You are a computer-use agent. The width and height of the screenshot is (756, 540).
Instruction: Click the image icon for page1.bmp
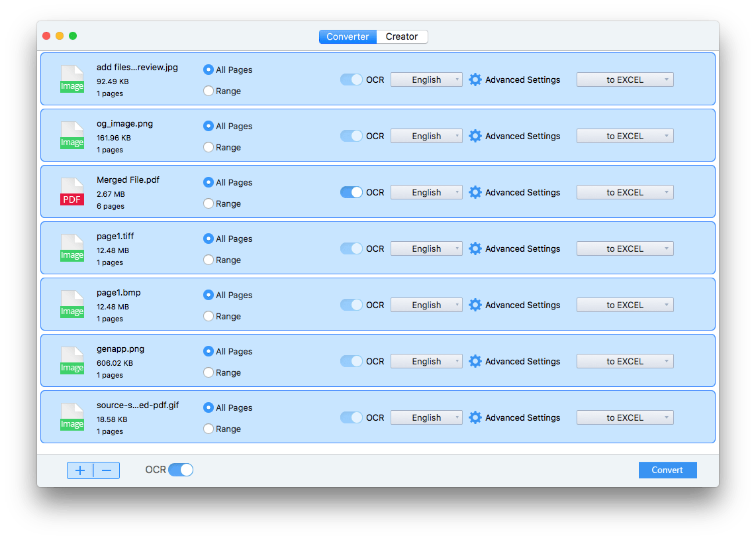coord(72,304)
